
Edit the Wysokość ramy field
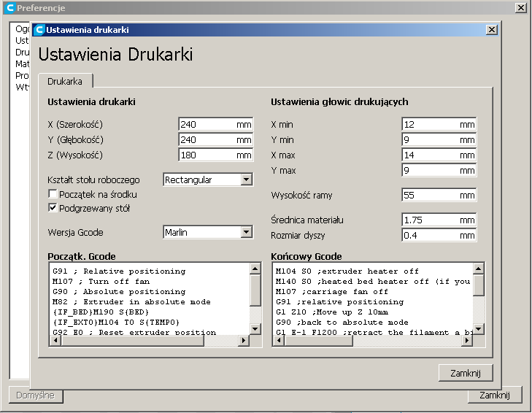click(439, 195)
